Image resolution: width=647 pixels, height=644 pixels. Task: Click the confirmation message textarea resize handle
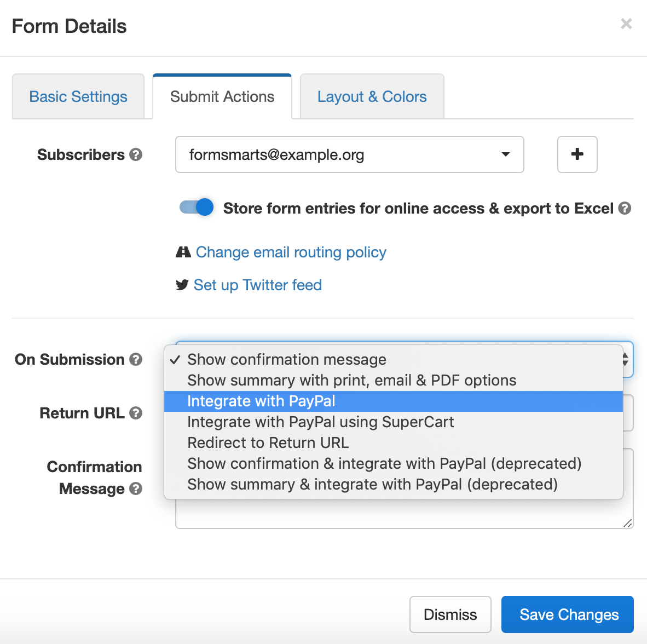[x=628, y=523]
